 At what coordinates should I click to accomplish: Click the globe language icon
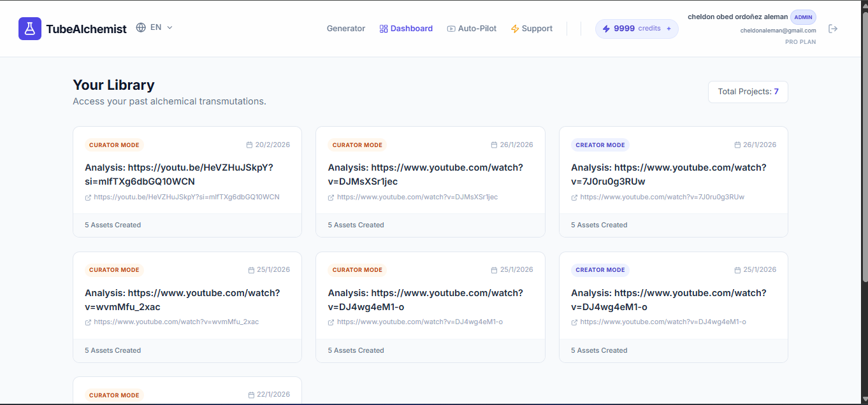tap(141, 28)
